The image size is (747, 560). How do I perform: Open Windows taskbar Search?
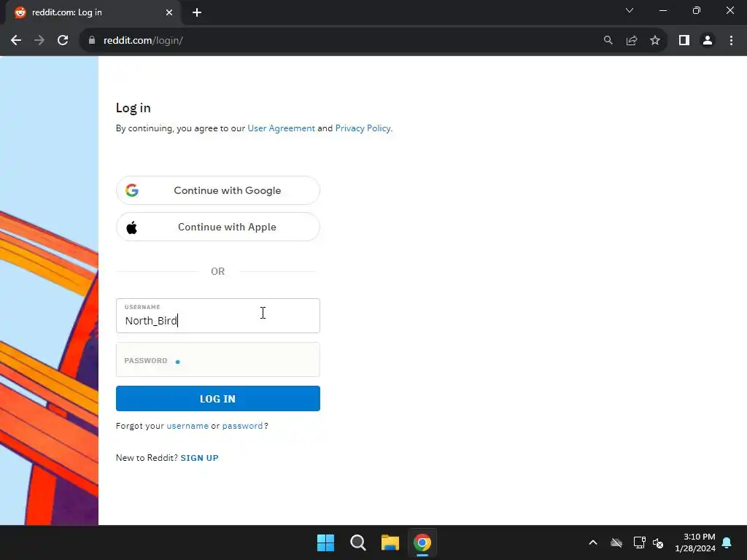coord(357,542)
